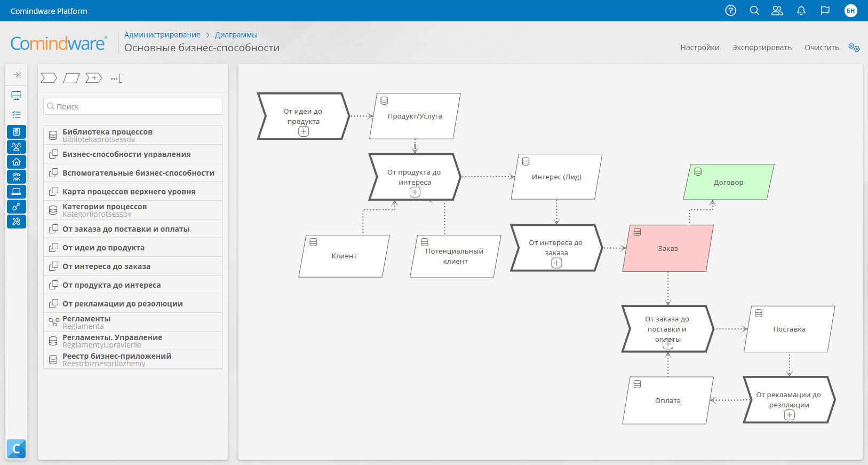Collapse the left navigation panel arrow
868x465 pixels.
point(17,75)
